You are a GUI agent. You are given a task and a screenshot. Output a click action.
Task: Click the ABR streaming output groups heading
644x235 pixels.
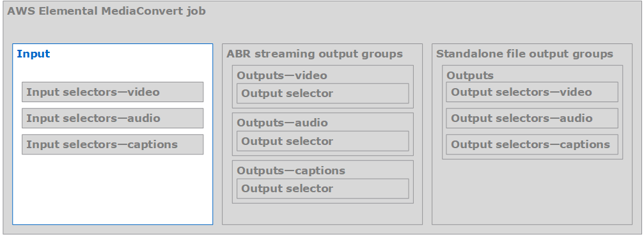pyautogui.click(x=315, y=54)
